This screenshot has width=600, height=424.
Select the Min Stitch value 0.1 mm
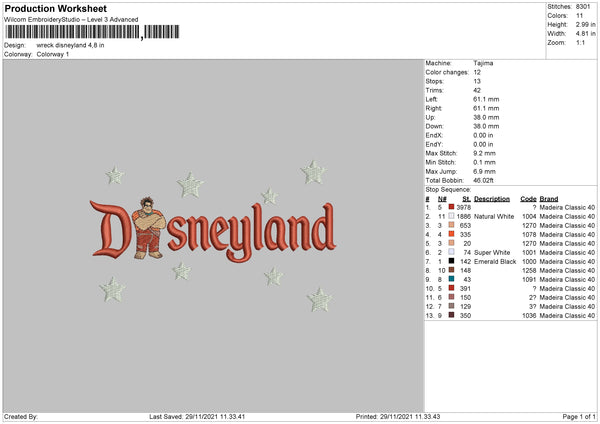click(x=484, y=162)
